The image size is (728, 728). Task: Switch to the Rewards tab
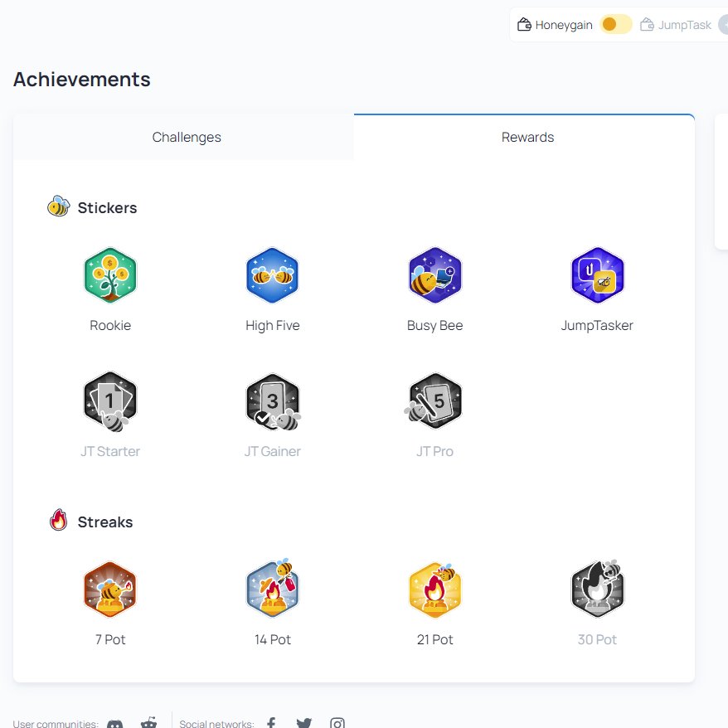(x=524, y=137)
